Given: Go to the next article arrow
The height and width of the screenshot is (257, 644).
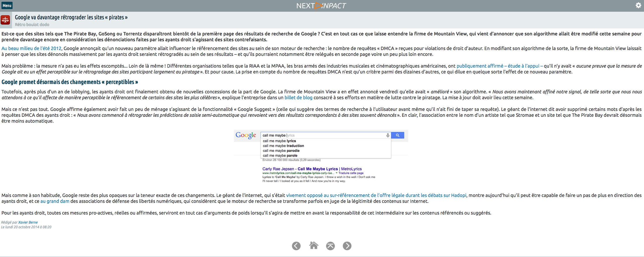Looking at the screenshot, I should click(x=347, y=246).
